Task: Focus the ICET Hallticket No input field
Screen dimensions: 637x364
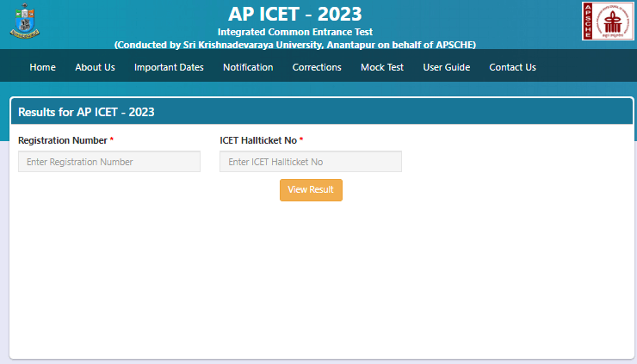Action: (311, 162)
